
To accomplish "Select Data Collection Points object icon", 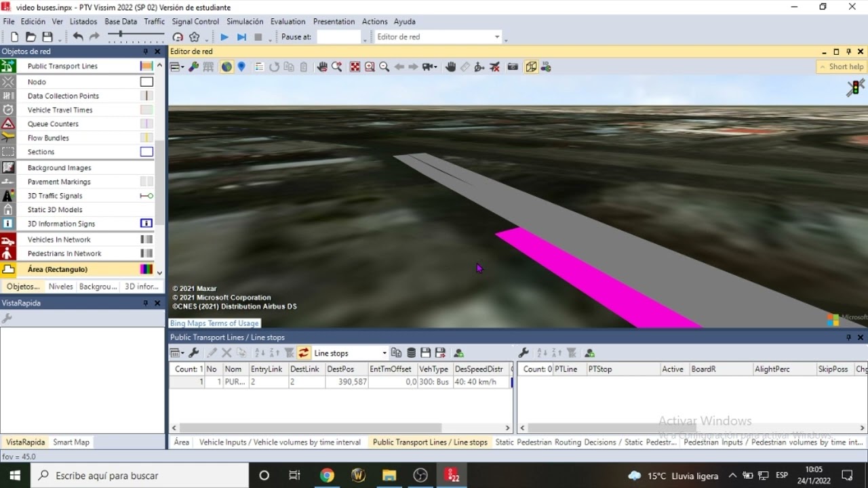I will tap(8, 96).
